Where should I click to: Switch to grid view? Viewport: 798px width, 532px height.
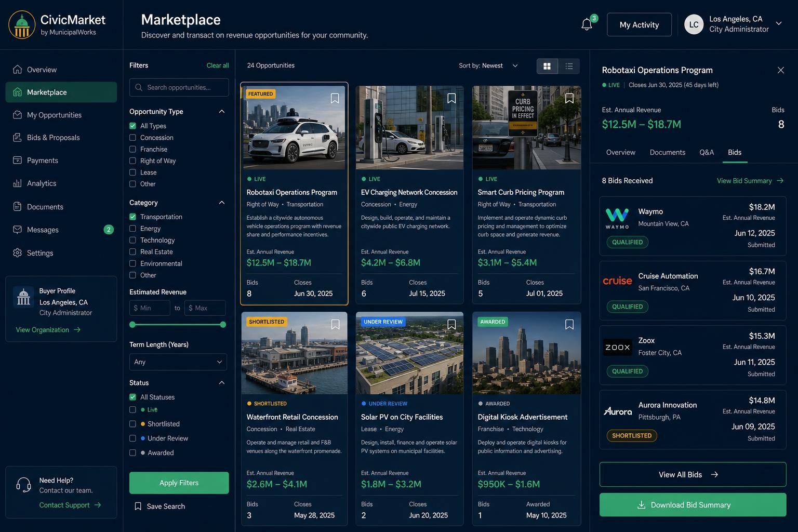547,66
